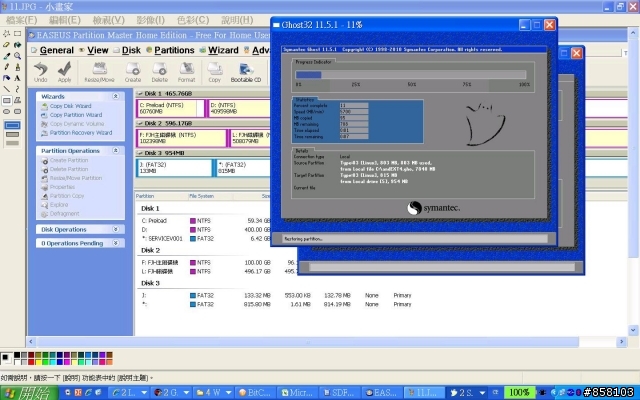Choose the straight Line tool
Image resolution: width=640 pixels, height=400 pixels.
[7, 89]
